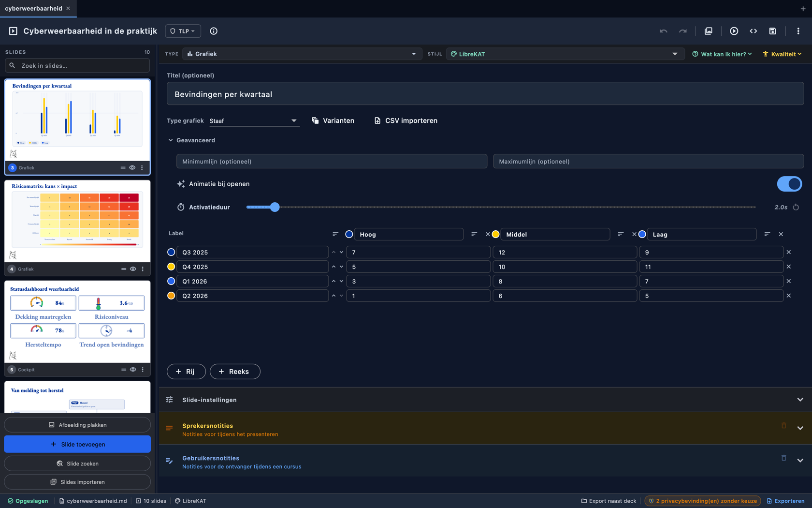Toggle visibility of the Cockpit slide
The image size is (812, 508).
point(133,370)
